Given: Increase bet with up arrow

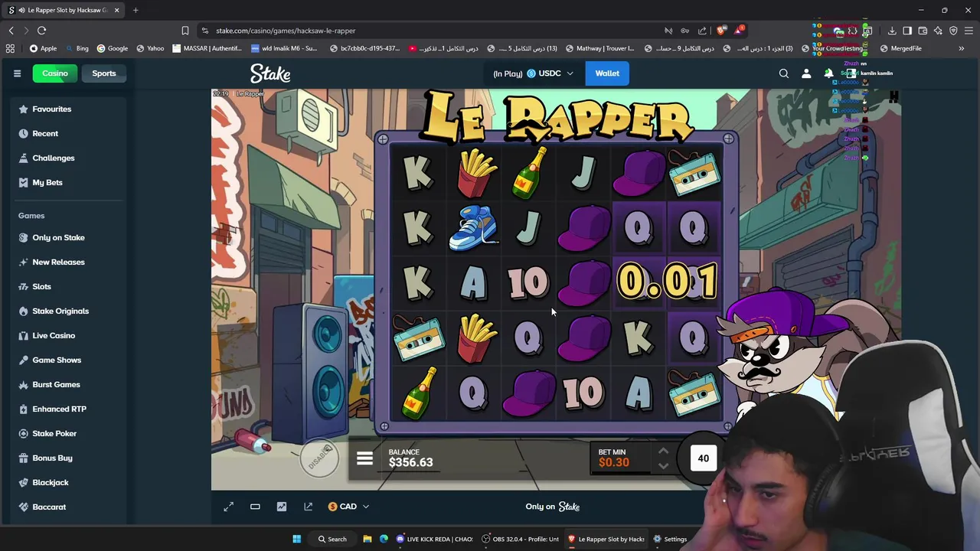Looking at the screenshot, I should coord(663,451).
